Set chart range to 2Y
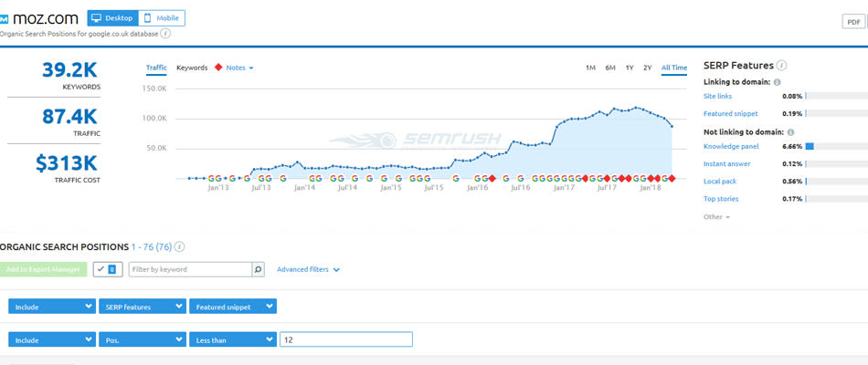 (647, 68)
